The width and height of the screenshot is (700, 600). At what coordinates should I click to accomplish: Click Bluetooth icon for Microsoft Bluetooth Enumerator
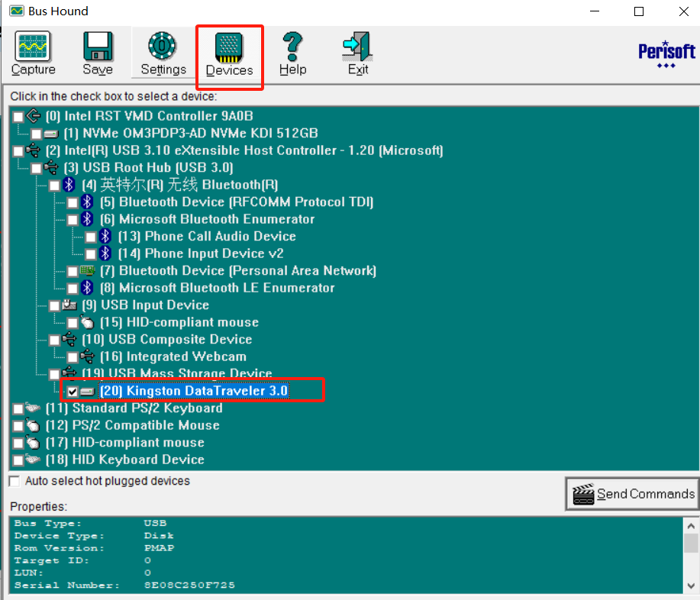pyautogui.click(x=87, y=219)
